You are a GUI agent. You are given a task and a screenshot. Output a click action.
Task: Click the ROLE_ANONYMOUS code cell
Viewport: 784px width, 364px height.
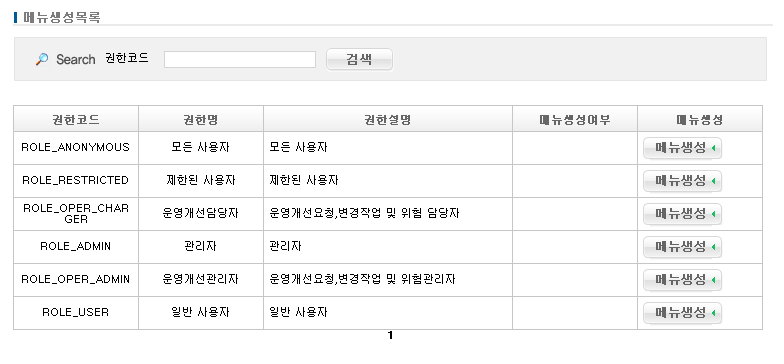(76, 148)
